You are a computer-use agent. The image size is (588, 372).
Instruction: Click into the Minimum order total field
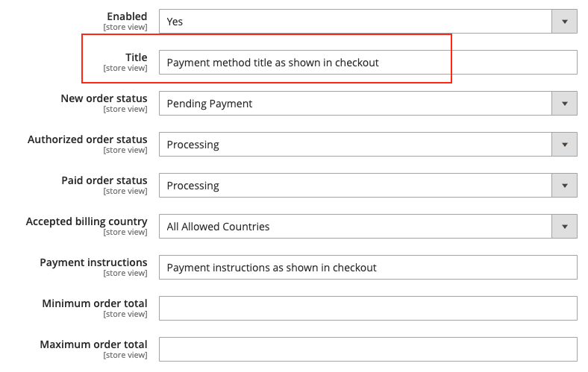click(x=368, y=309)
